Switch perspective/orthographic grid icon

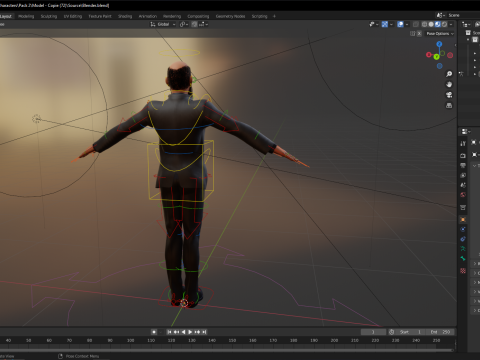pyautogui.click(x=449, y=105)
